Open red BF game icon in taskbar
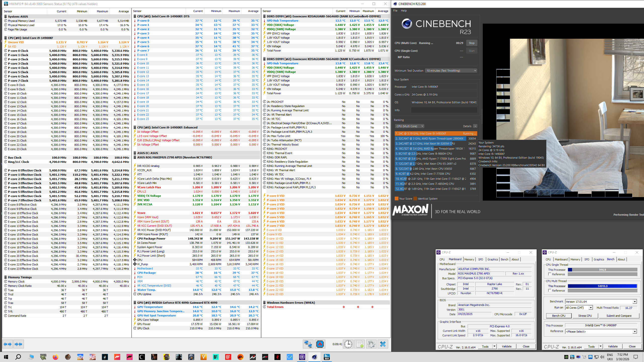Screen dimensions: 644x362 click(228, 357)
